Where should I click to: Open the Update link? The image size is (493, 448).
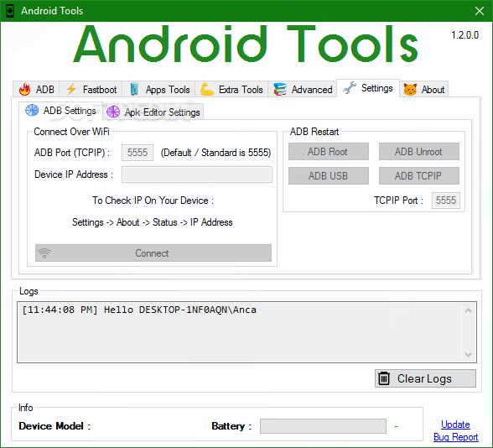pyautogui.click(x=455, y=425)
